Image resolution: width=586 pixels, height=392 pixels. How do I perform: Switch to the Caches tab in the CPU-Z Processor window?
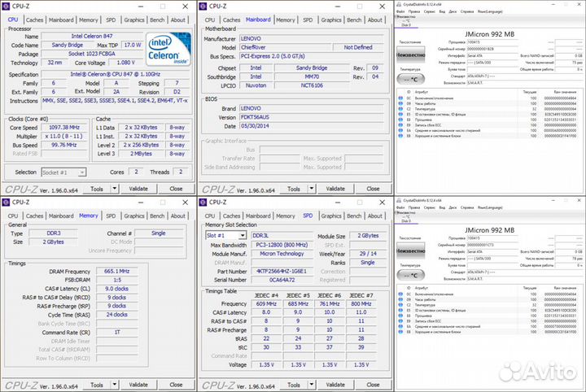[x=34, y=20]
